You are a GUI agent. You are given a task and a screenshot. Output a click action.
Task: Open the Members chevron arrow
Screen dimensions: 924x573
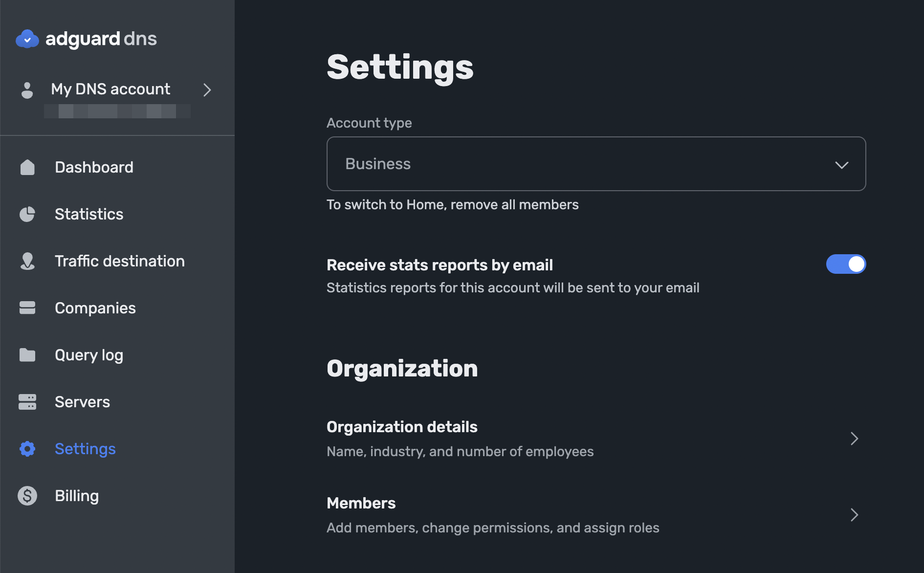click(854, 515)
